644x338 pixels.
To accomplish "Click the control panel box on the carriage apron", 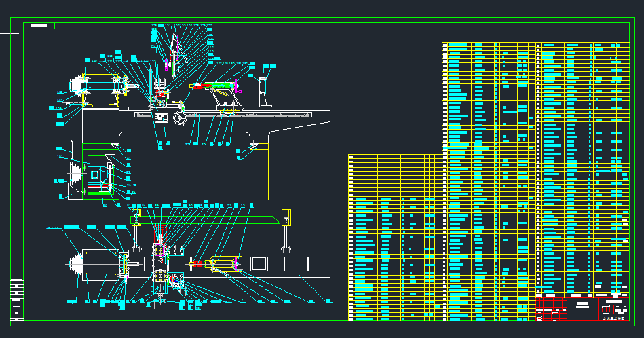I will tap(161, 119).
